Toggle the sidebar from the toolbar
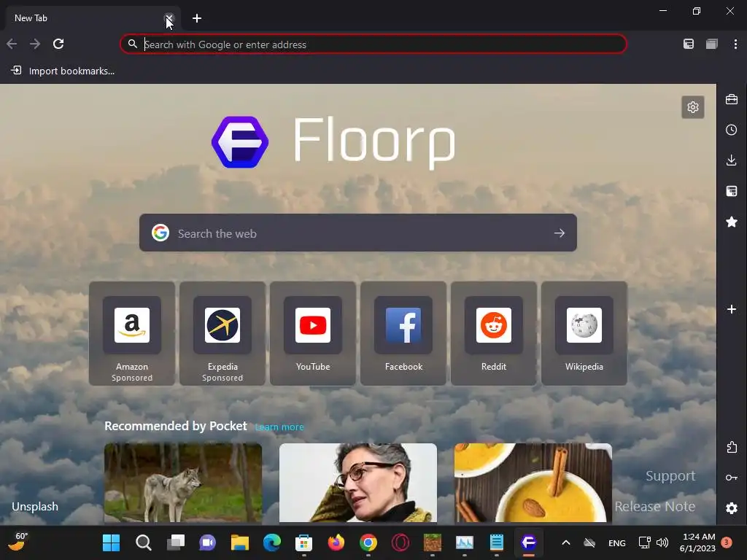The image size is (747, 560). coord(689,44)
